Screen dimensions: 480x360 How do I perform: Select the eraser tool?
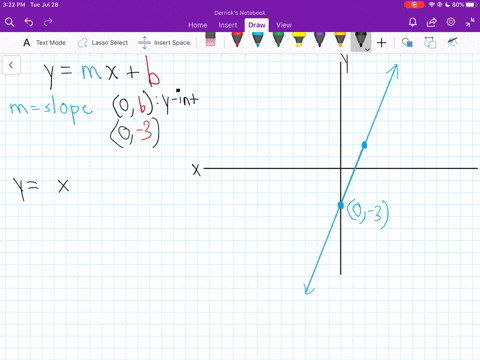210,39
